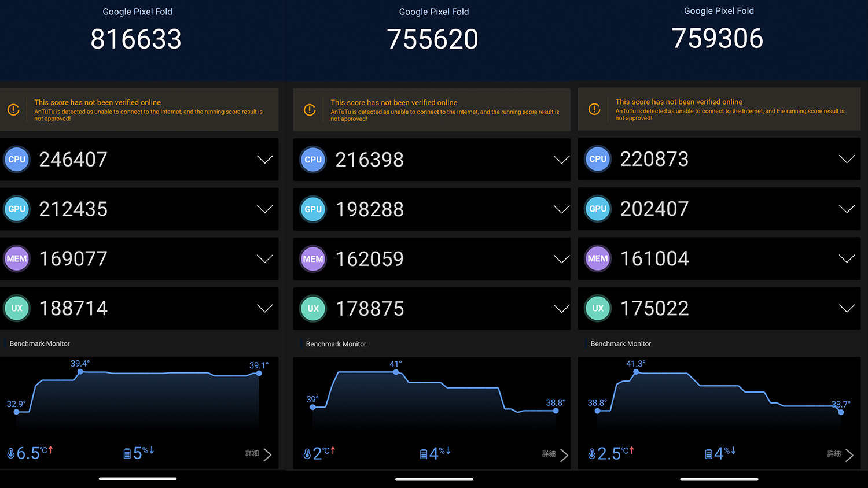
Task: Click the CPU icon beside score 246407
Action: pyautogui.click(x=17, y=160)
